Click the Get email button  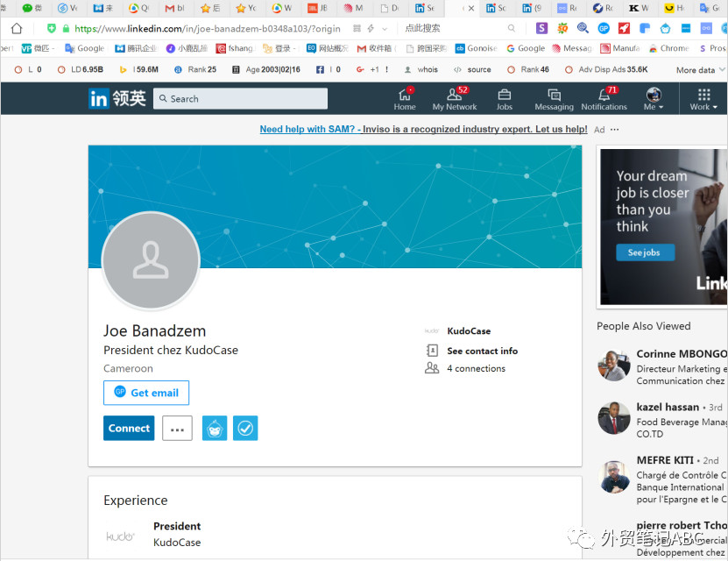click(x=146, y=393)
